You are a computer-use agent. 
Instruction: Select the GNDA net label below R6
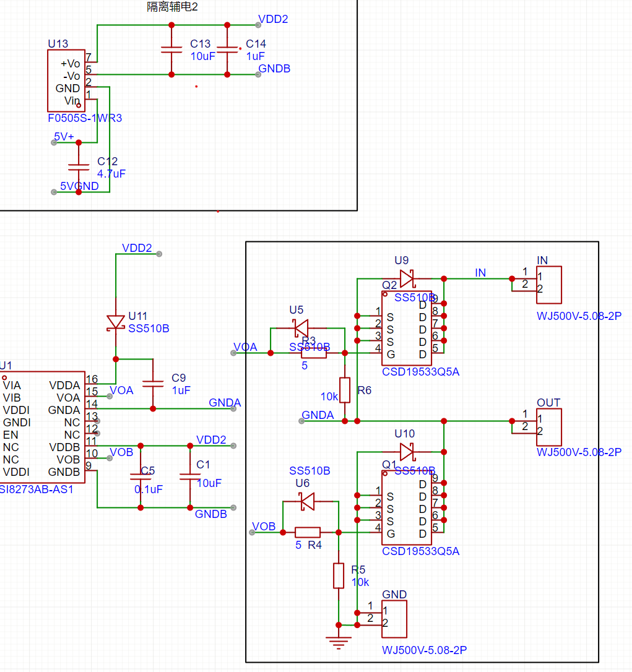[x=318, y=415]
